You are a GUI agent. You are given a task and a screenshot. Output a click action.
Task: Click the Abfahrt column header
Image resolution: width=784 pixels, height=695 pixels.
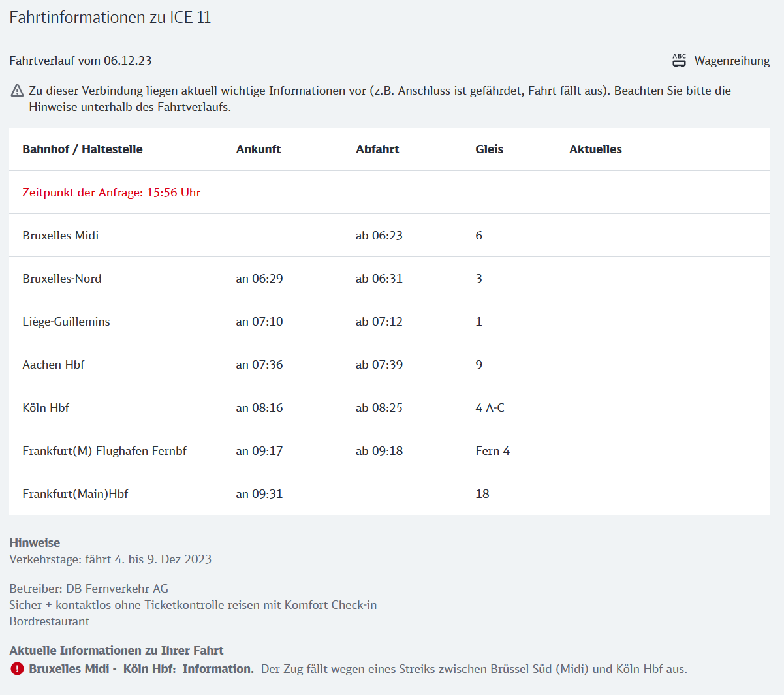[377, 149]
